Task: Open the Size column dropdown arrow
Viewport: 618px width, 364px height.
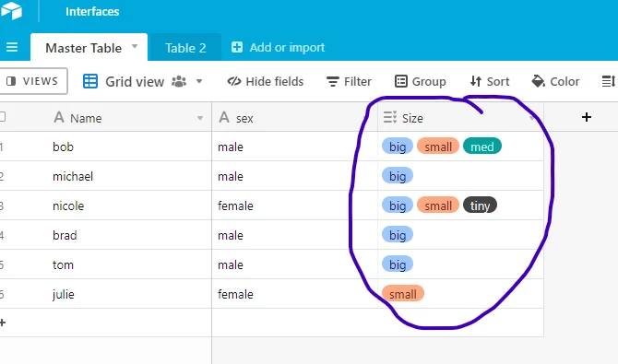Action: [x=531, y=118]
